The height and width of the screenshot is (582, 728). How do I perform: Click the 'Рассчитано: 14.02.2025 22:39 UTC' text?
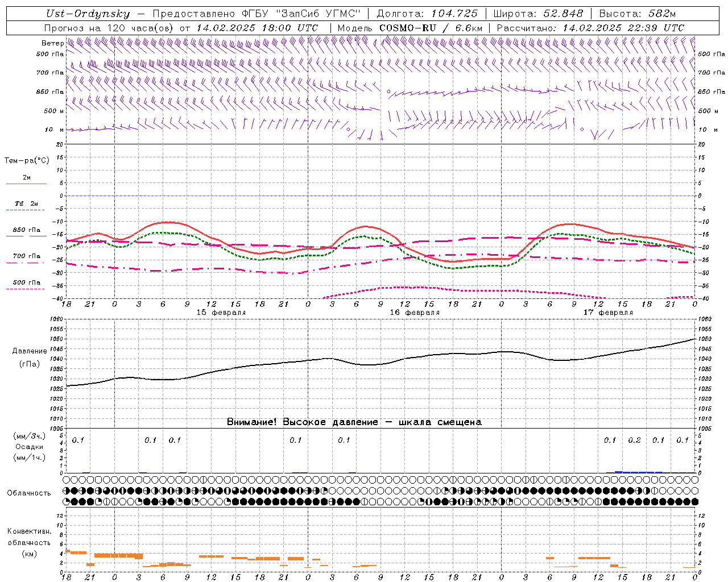click(590, 28)
